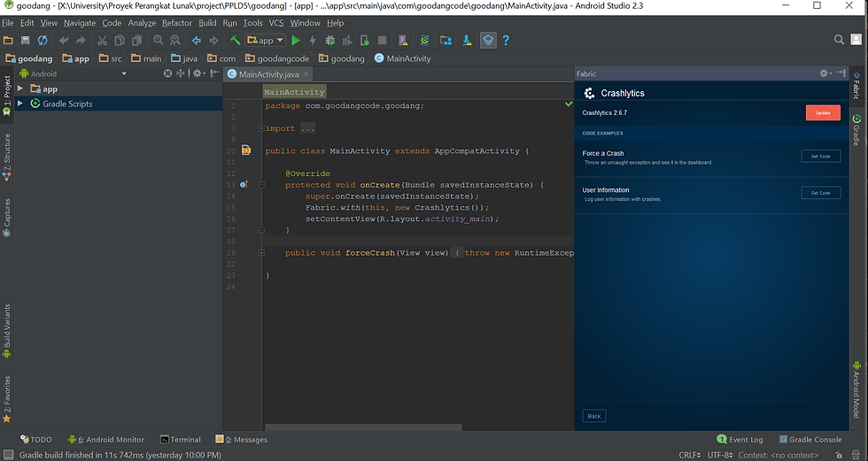
Task: Toggle the 2: Favorites tool window
Action: (7, 399)
